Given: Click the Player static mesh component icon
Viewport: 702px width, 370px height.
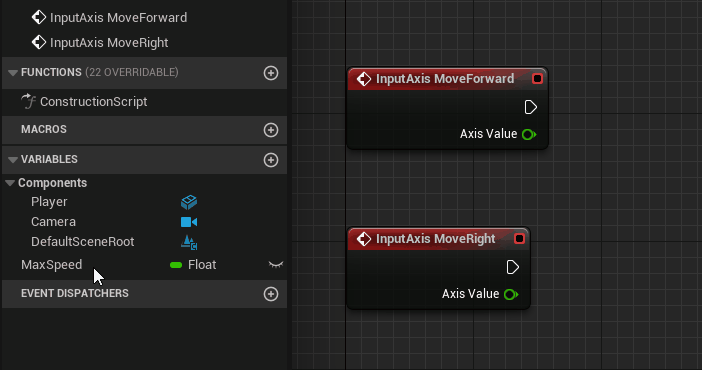Looking at the screenshot, I should pyautogui.click(x=189, y=202).
